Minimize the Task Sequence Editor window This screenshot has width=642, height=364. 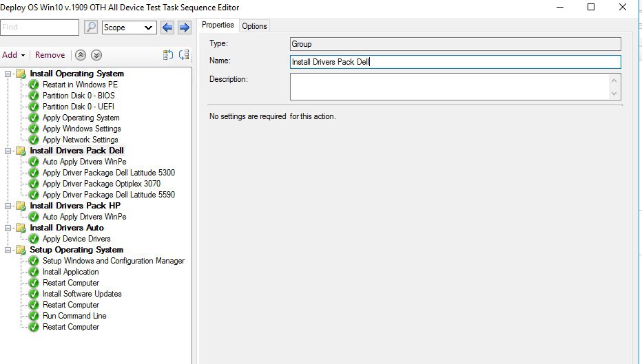pos(560,7)
